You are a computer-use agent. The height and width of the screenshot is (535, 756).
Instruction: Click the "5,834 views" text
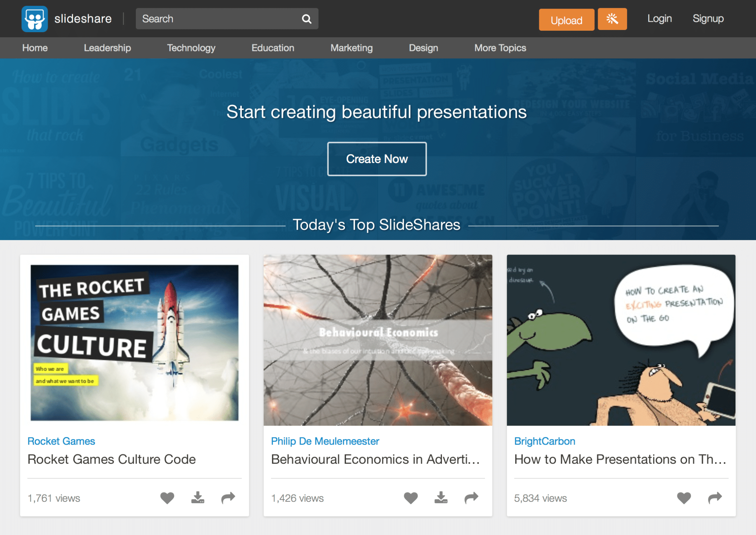pyautogui.click(x=540, y=498)
